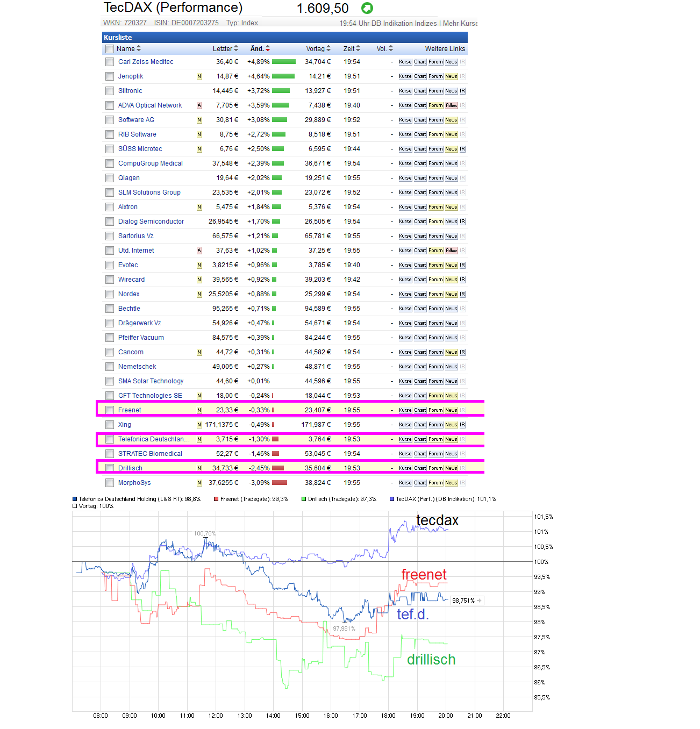Open Chart button in Drillisch row

coord(420,468)
